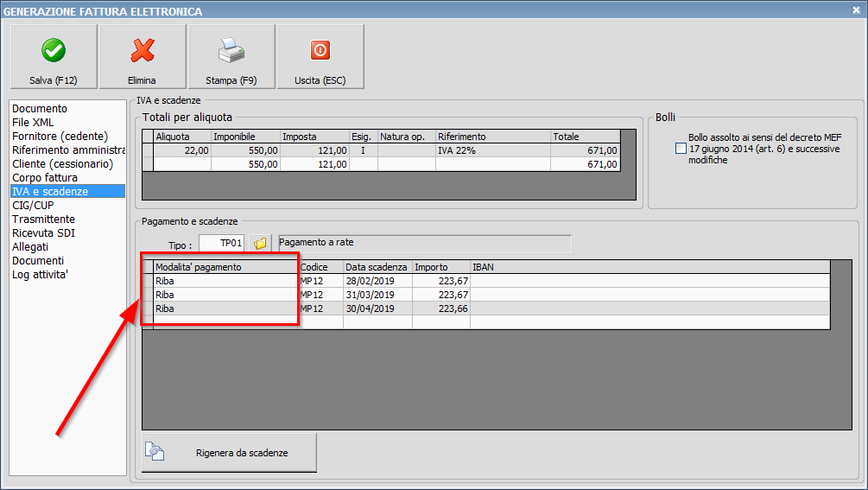Click the due date 31/03/2019
Viewport: 868px width, 490px height.
pos(377,295)
